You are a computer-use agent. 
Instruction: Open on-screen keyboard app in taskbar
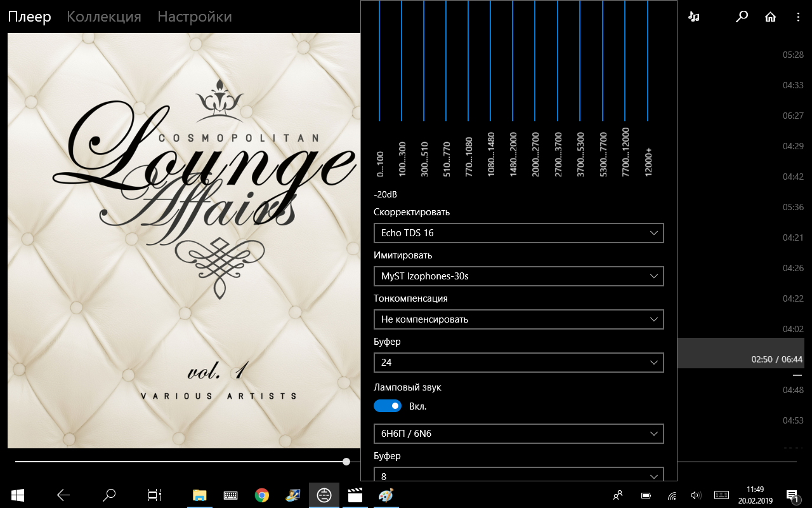click(x=230, y=495)
